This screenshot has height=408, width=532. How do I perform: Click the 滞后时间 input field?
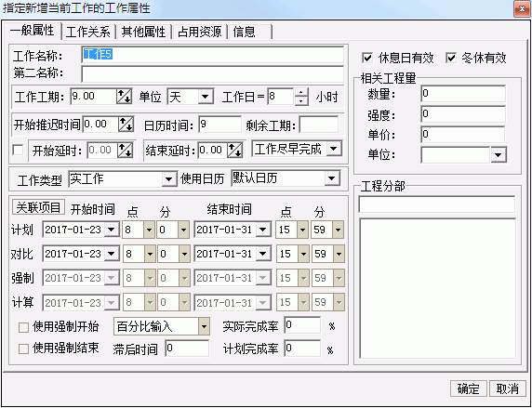[x=187, y=349]
